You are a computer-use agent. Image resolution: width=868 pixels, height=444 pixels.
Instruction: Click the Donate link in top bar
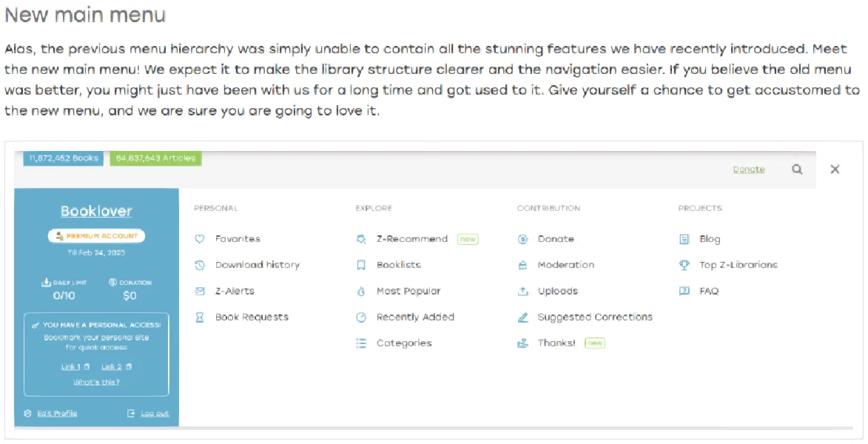click(749, 169)
